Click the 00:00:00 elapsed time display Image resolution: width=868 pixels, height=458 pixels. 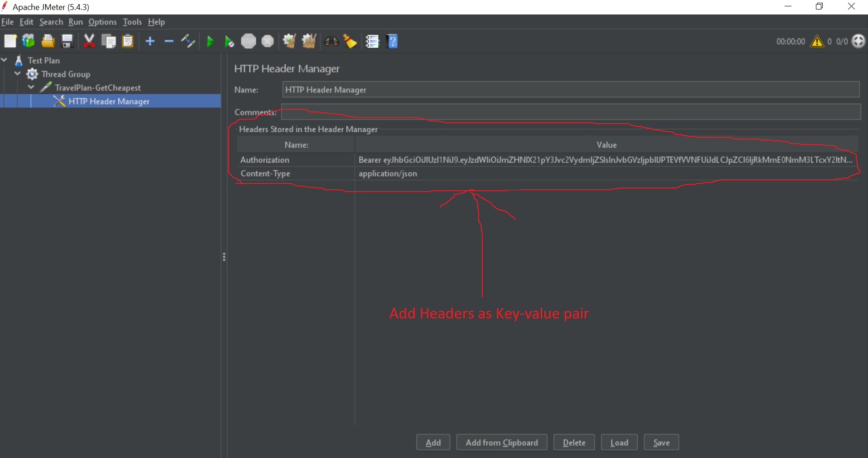[791, 41]
